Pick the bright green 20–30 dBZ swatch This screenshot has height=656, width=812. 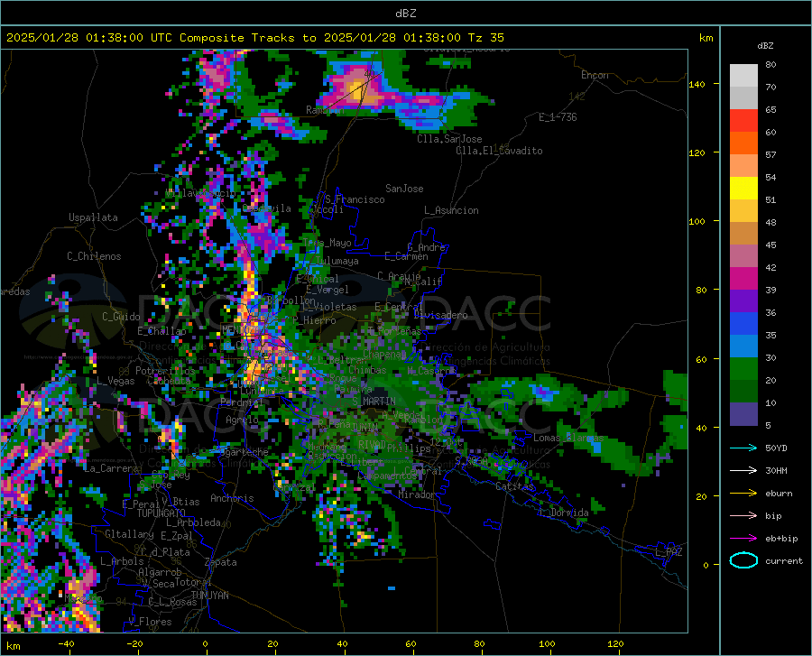tap(743, 369)
